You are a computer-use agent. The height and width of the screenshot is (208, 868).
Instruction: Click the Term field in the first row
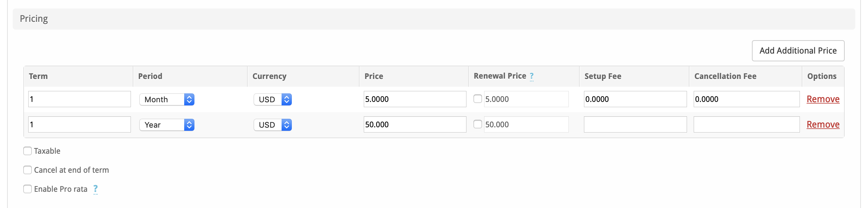pos(79,99)
